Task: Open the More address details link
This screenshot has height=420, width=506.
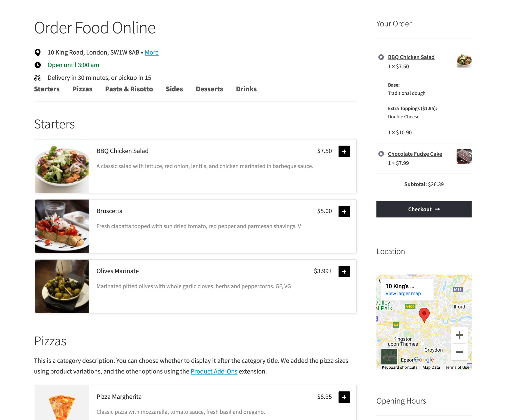Action: (152, 52)
